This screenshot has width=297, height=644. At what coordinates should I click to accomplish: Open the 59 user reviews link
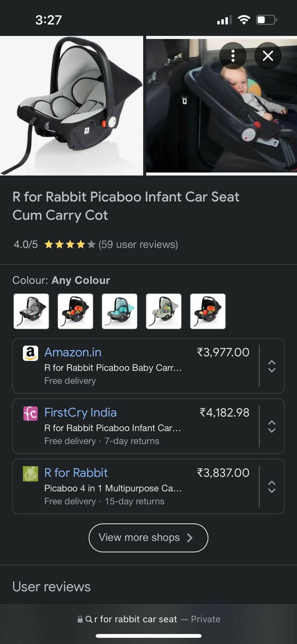pos(138,244)
